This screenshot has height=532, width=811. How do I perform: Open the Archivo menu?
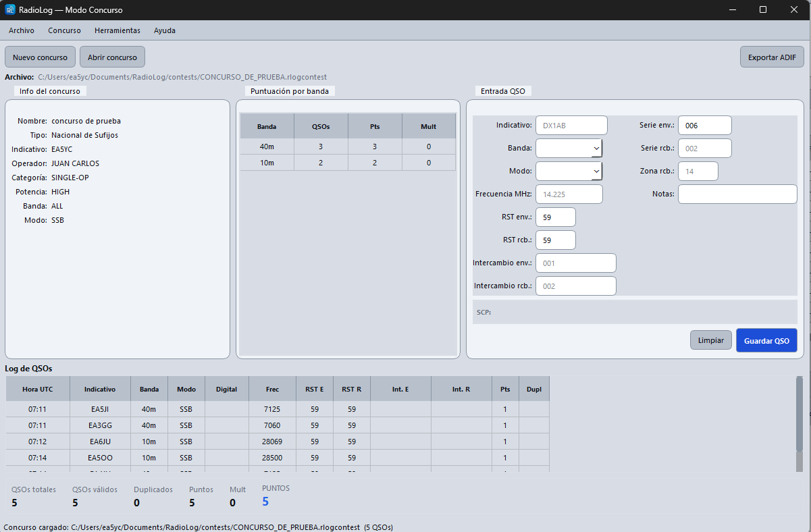(22, 30)
